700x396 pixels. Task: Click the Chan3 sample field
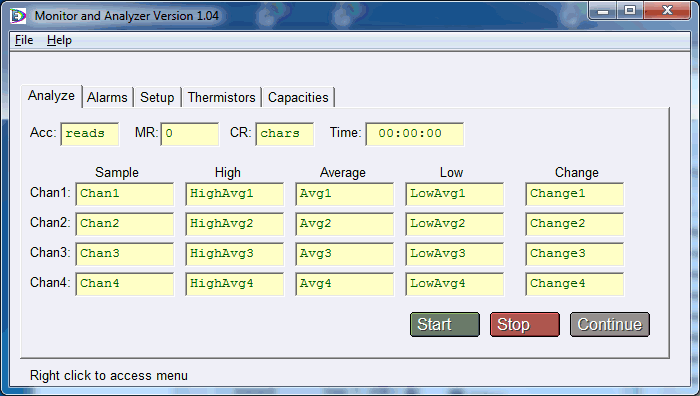(125, 254)
